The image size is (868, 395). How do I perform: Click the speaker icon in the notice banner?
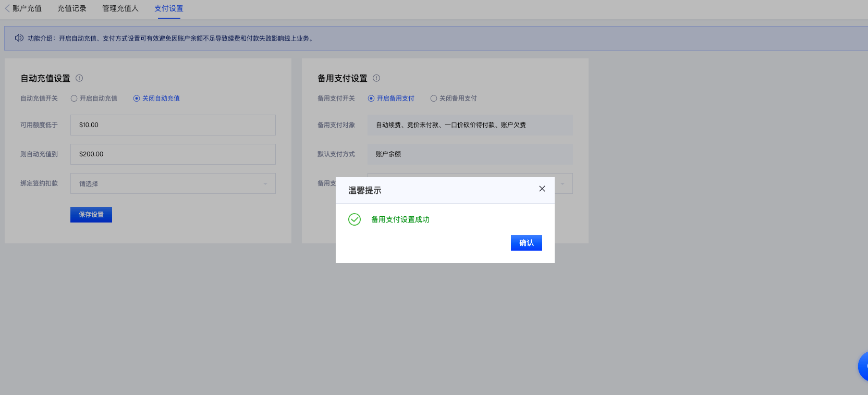click(19, 38)
